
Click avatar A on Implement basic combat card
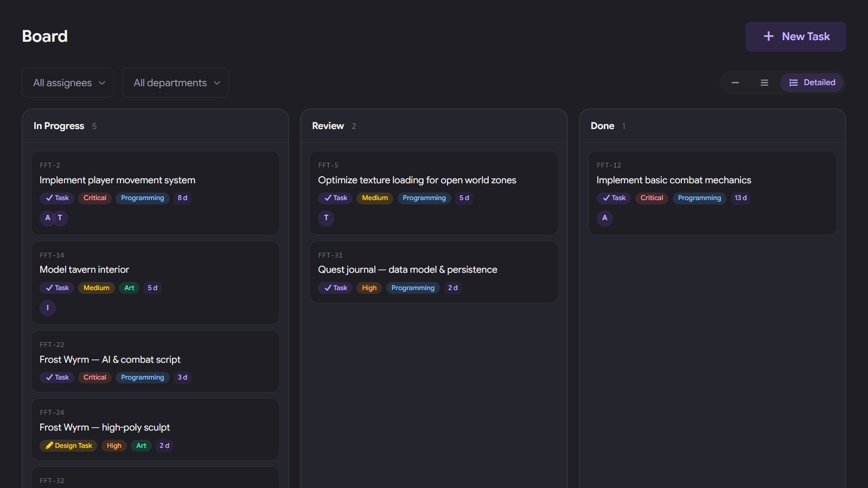coord(605,218)
